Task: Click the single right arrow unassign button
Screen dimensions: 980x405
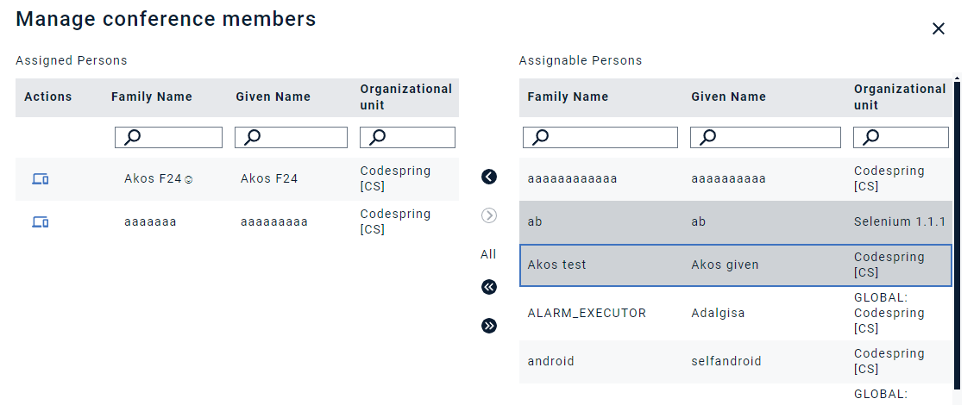Action: pos(489,215)
